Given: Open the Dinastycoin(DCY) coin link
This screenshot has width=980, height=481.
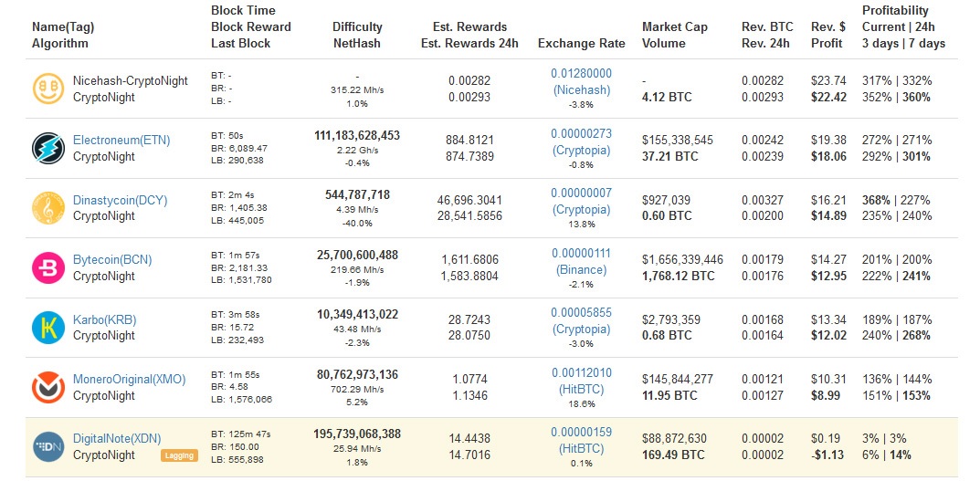Looking at the screenshot, I should (x=121, y=200).
